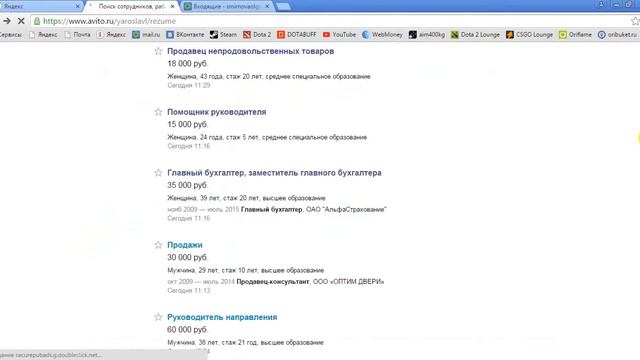Star the Продажи resume listing

pos(158,245)
